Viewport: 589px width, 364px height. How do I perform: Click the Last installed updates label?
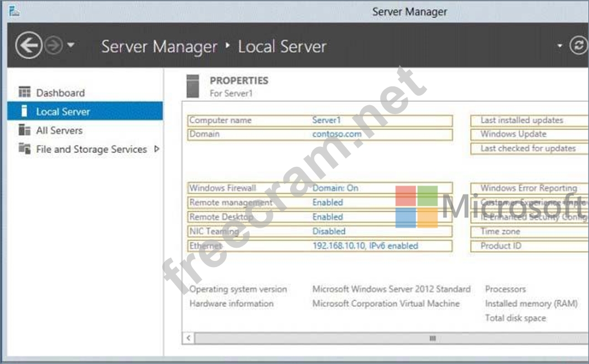click(x=522, y=120)
